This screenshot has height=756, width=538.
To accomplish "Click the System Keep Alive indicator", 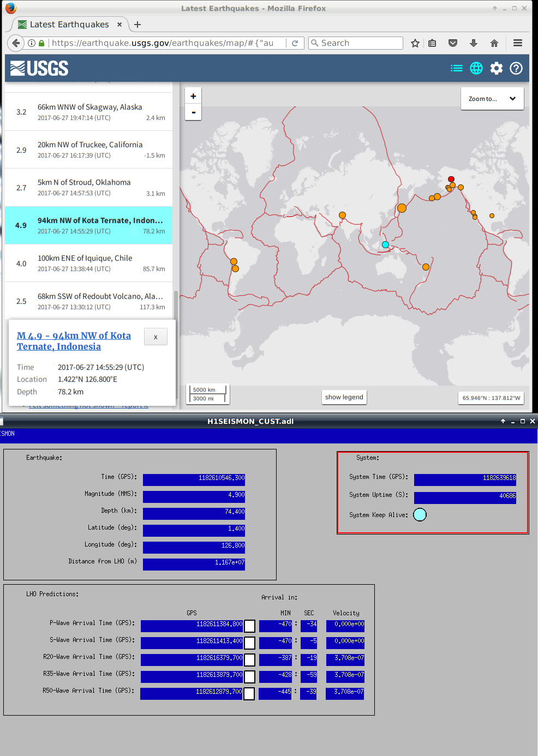I will pos(420,514).
